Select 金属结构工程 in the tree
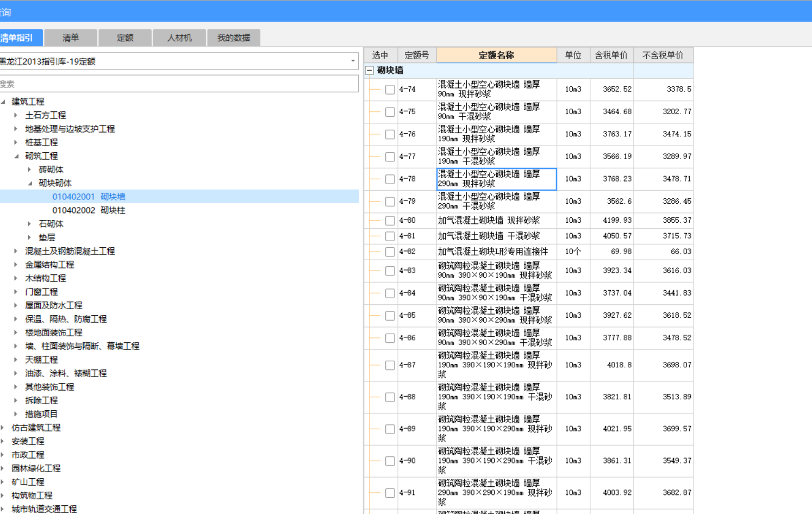812x514 pixels. click(x=49, y=265)
